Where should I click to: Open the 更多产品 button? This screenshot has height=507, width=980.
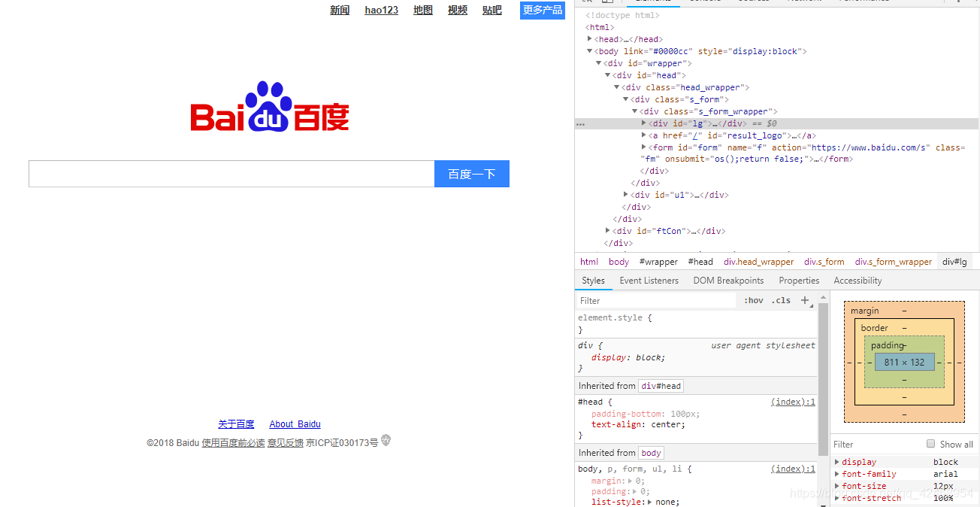[x=543, y=10]
